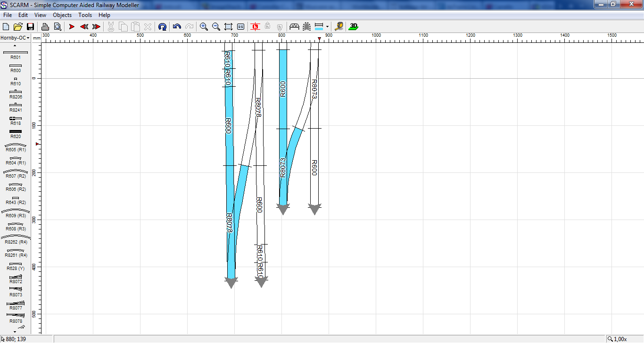The height and width of the screenshot is (343, 644).
Task: Paste track from clipboard
Action: pos(135,27)
